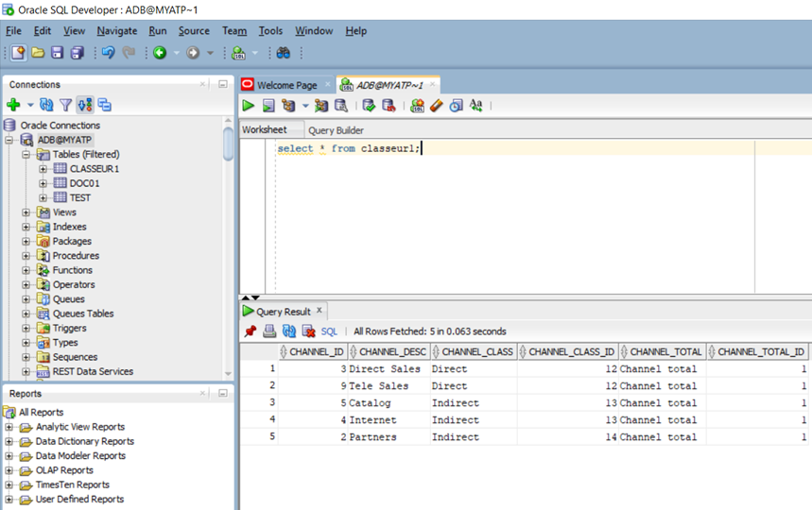Image resolution: width=812 pixels, height=510 pixels.
Task: Click the Run Statement green play icon
Action: pos(249,106)
